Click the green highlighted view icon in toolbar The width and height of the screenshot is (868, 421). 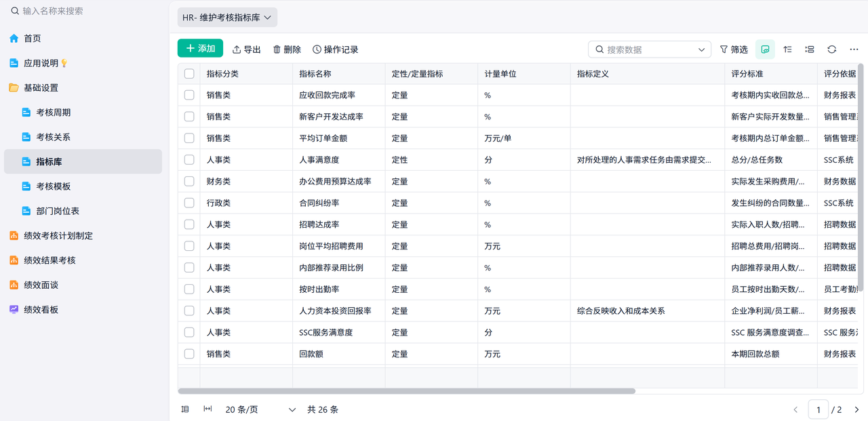(765, 49)
